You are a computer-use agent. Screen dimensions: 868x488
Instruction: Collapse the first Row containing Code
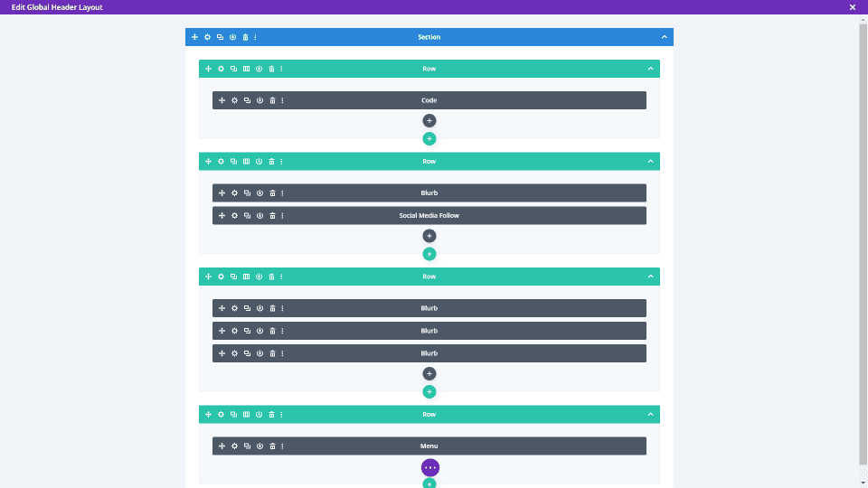click(650, 69)
